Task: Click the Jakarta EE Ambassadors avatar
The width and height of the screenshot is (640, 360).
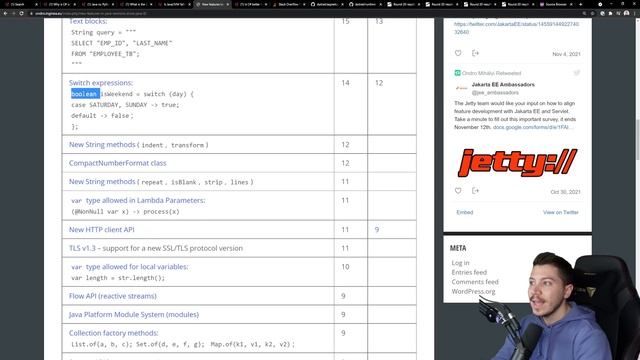Action: [x=462, y=88]
